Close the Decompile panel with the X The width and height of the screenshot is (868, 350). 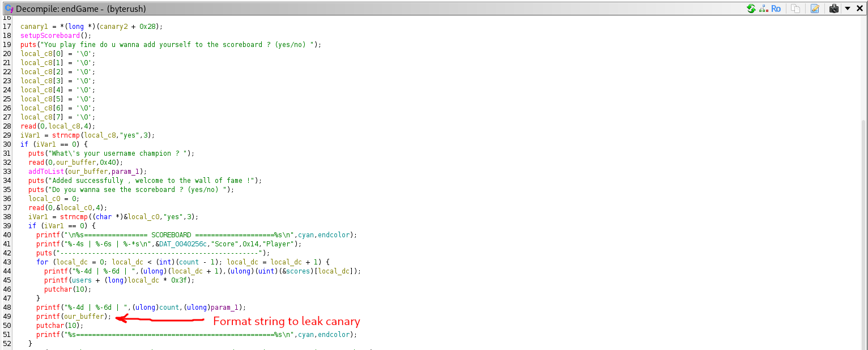click(x=860, y=8)
